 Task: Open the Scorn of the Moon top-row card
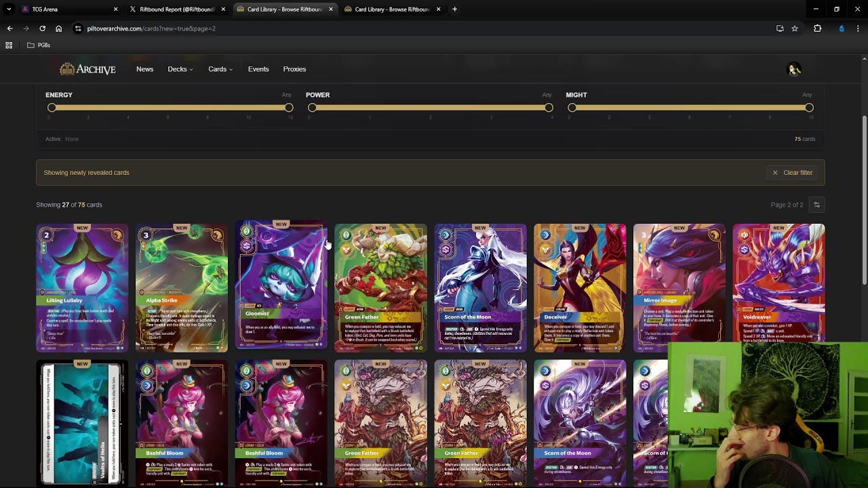pyautogui.click(x=480, y=288)
